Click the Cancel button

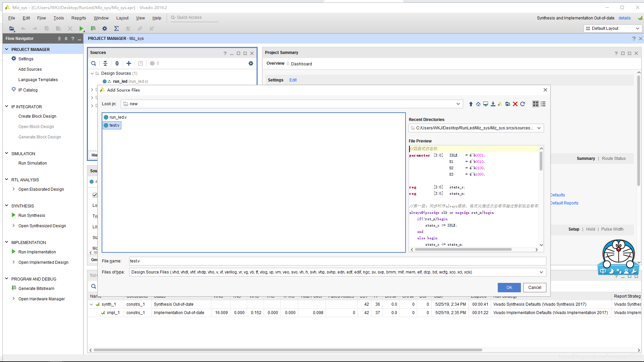coord(534,288)
